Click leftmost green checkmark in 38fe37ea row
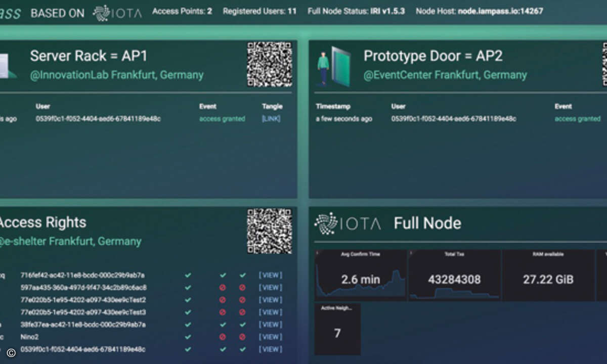 point(188,325)
